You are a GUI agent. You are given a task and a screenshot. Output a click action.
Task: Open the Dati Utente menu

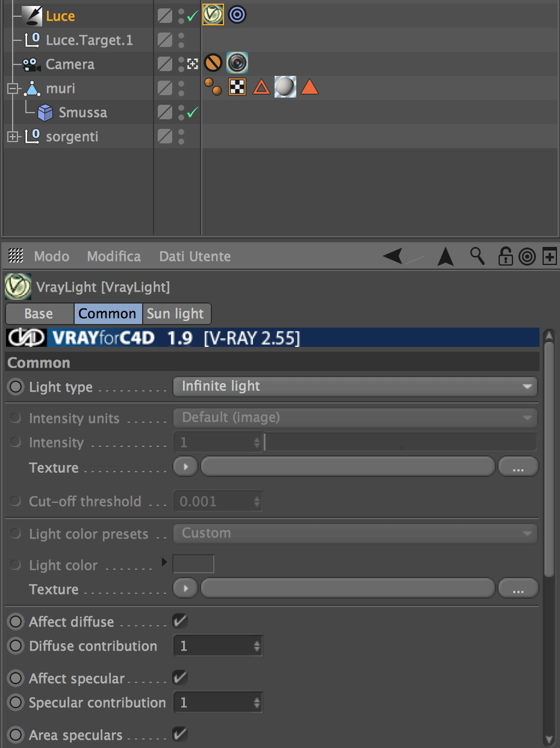coord(195,257)
